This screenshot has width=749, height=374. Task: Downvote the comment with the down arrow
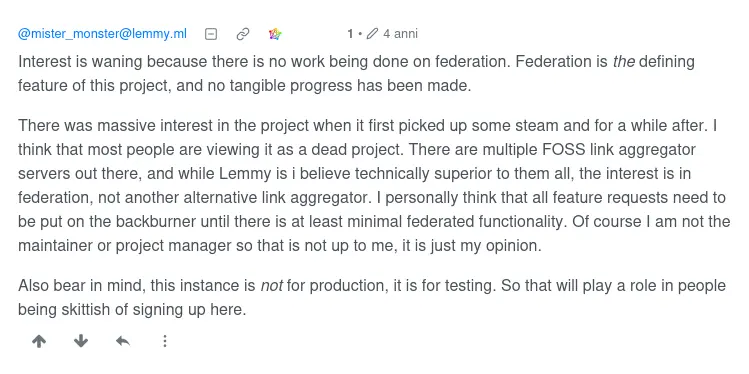(x=81, y=341)
